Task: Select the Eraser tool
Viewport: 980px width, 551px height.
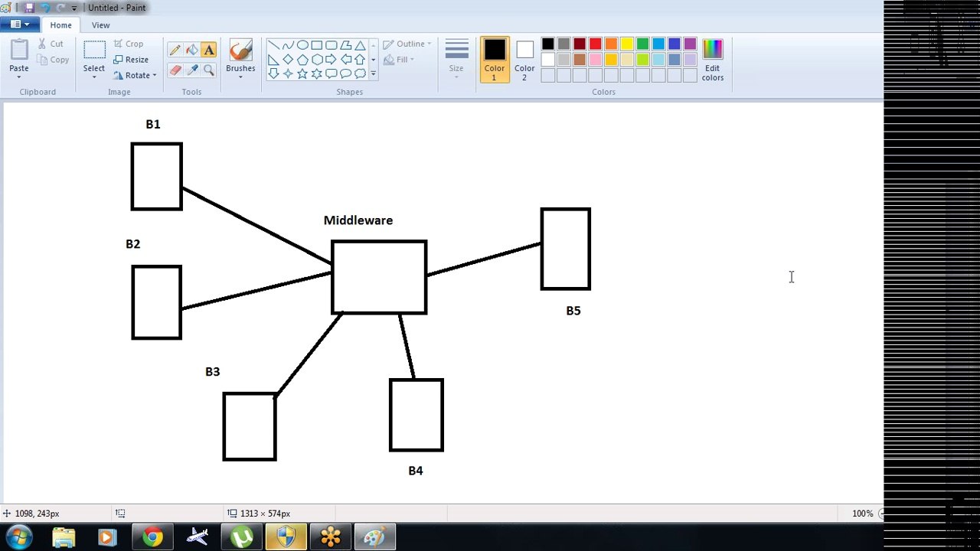Action: [175, 70]
